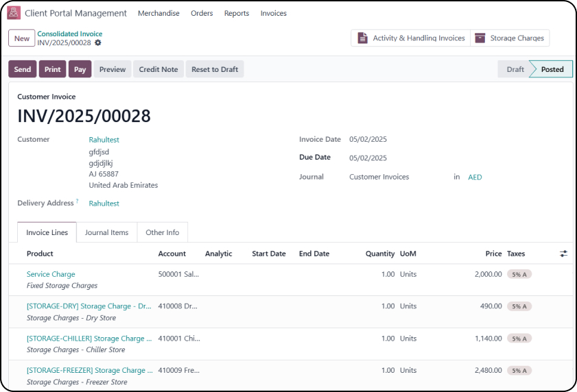Click the 5% A tax tag on Service Charge
Screen dimensions: 577x392
[519, 274]
